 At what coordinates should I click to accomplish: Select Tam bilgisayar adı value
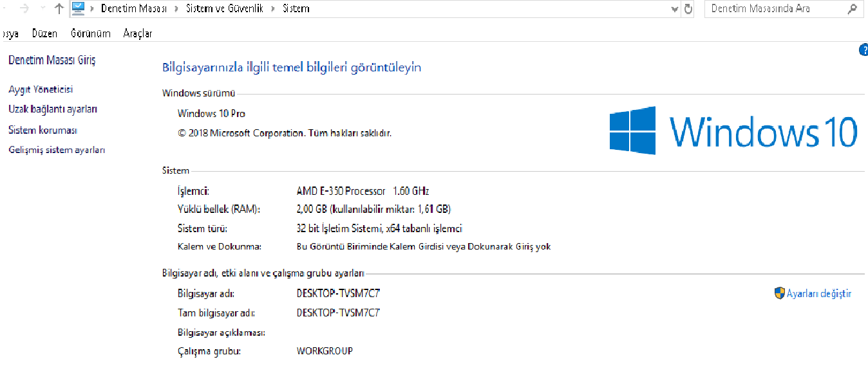338,313
